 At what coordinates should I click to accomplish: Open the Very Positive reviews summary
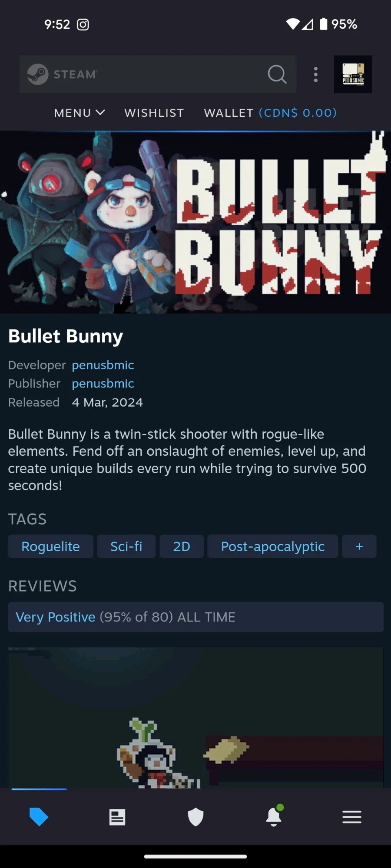pyautogui.click(x=195, y=617)
